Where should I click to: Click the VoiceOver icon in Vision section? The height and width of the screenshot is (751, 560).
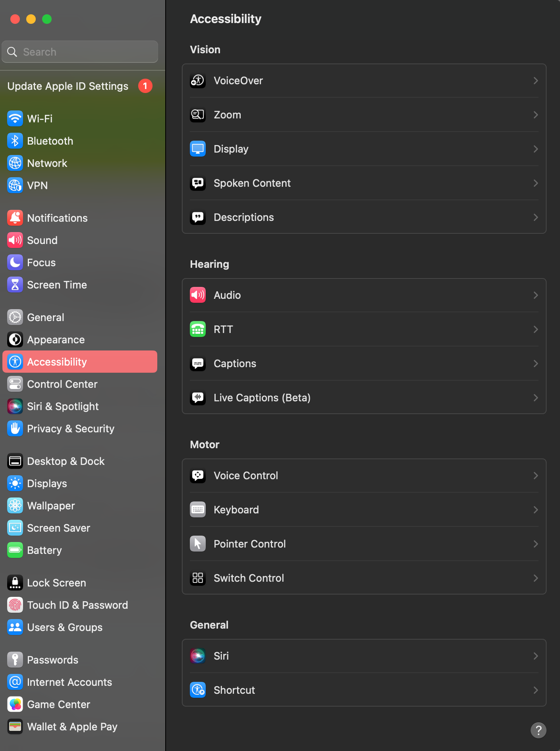(198, 81)
